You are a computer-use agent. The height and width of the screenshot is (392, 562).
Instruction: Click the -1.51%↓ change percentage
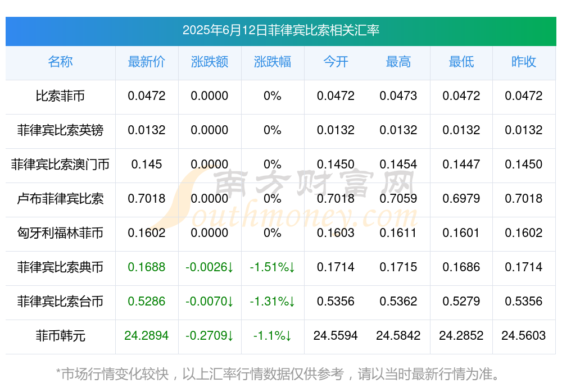[273, 267]
